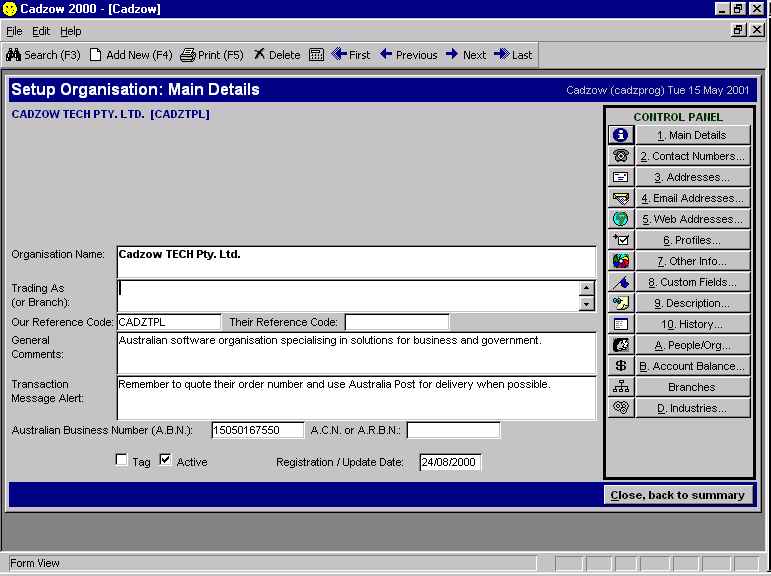This screenshot has height=576, width=771.
Task: Open 1. Main Details panel button
Action: pos(692,135)
